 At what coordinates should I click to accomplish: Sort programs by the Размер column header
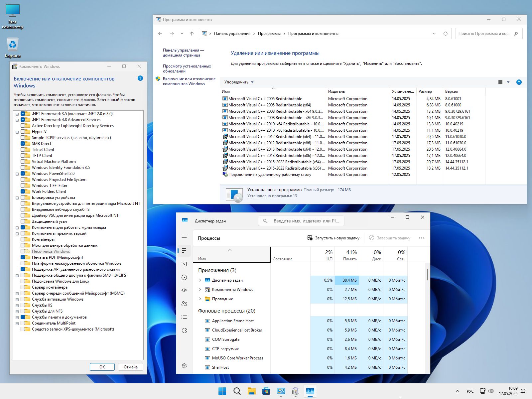tap(430, 91)
